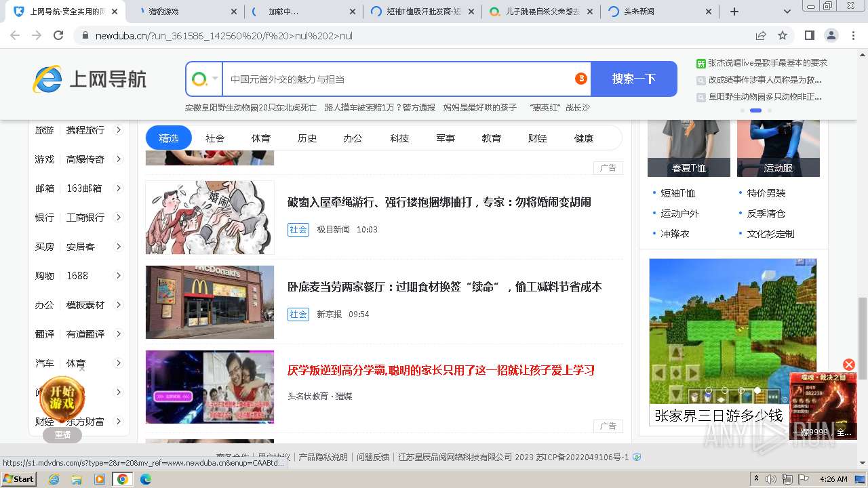Screen dimensions: 868x488
Task: Click the orange hot-search badge number 3
Action: [580, 79]
